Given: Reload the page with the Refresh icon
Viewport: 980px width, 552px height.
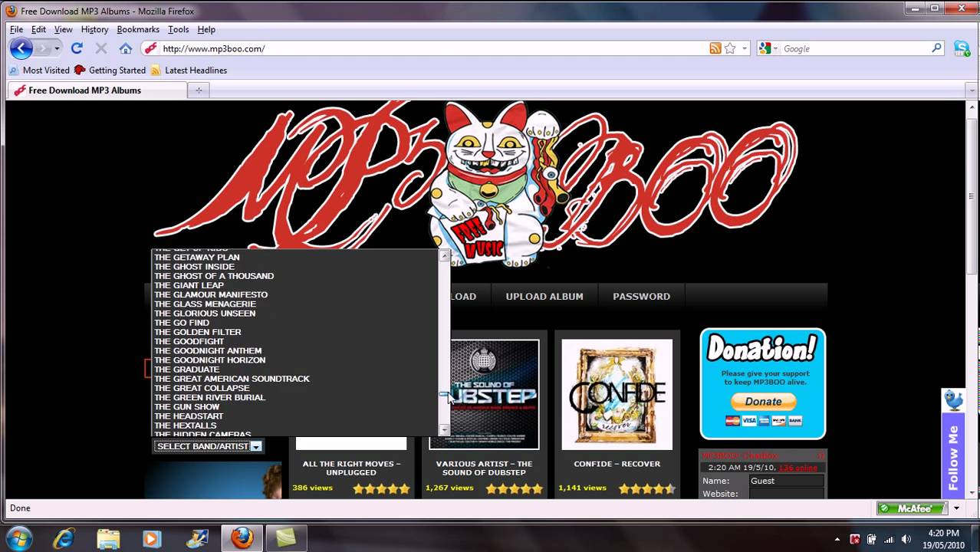Looking at the screenshot, I should tap(77, 48).
